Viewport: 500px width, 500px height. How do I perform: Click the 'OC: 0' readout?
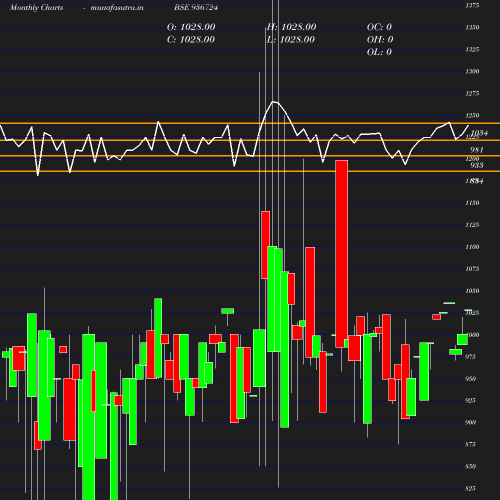379,27
